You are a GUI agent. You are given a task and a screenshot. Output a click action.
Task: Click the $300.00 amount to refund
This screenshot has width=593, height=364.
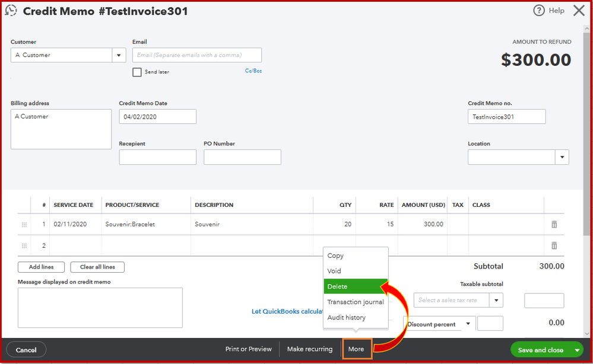tap(536, 60)
